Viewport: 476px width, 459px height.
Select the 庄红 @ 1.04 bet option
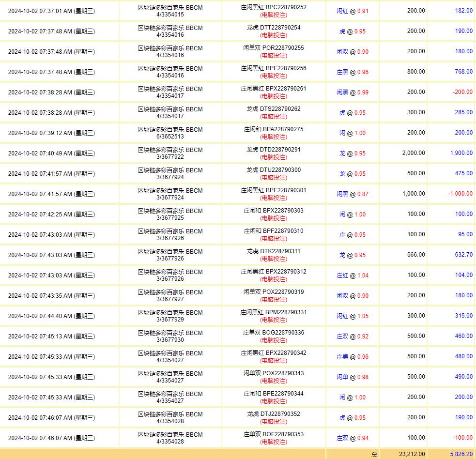(x=353, y=275)
